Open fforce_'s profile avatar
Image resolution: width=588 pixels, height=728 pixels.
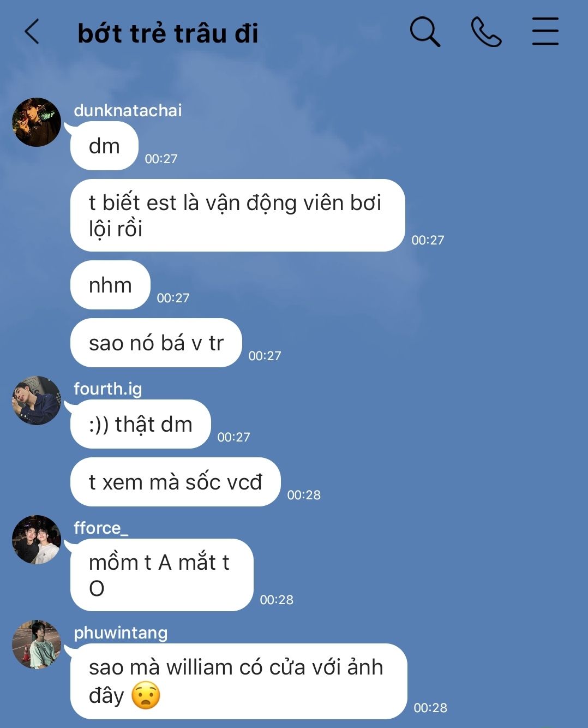[37, 540]
